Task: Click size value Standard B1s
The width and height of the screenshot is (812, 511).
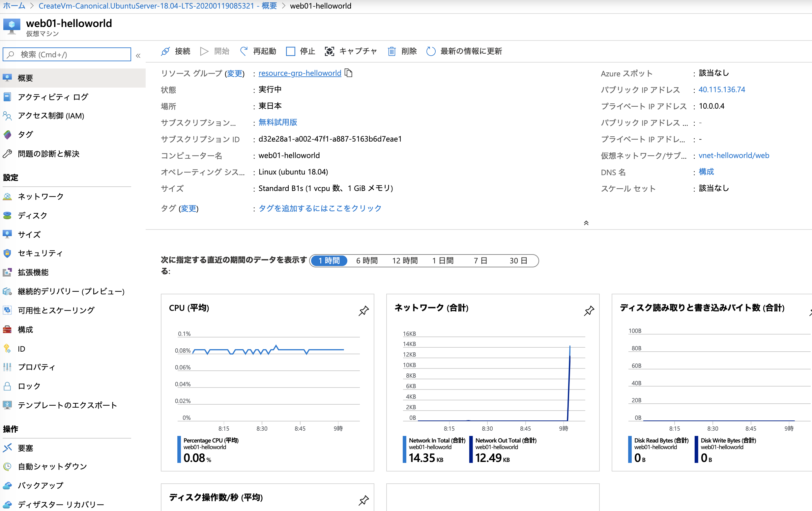Action: (325, 188)
